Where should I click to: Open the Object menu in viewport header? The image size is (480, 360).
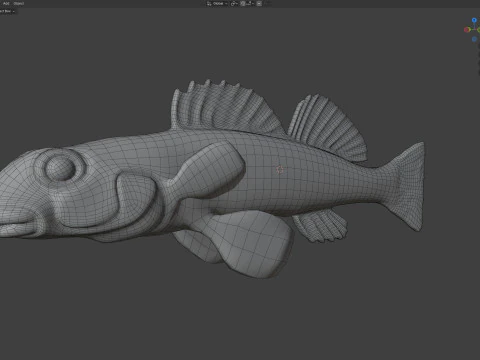pyautogui.click(x=19, y=3)
